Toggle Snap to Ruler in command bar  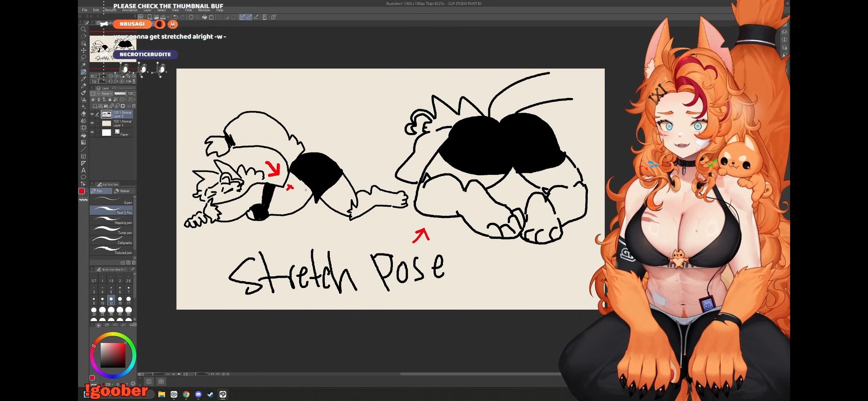pos(242,17)
